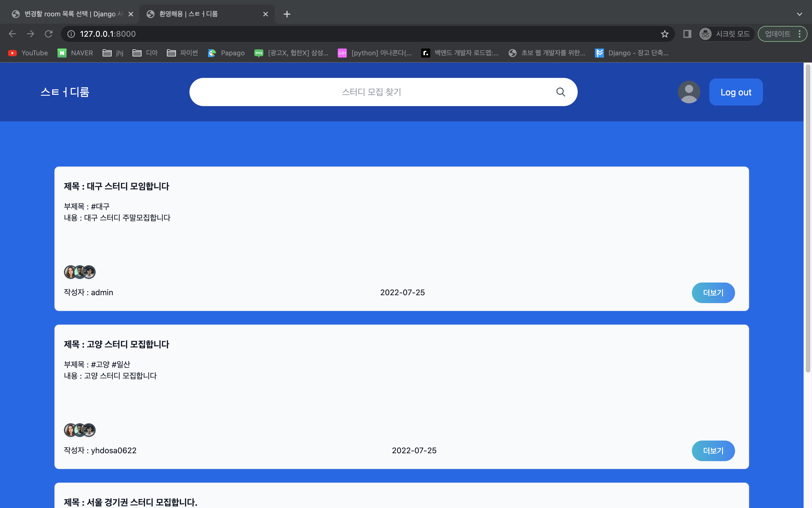Screen dimensions: 812x508
Task: Open the [python] 아나콘다 bookmark
Action: click(x=375, y=53)
